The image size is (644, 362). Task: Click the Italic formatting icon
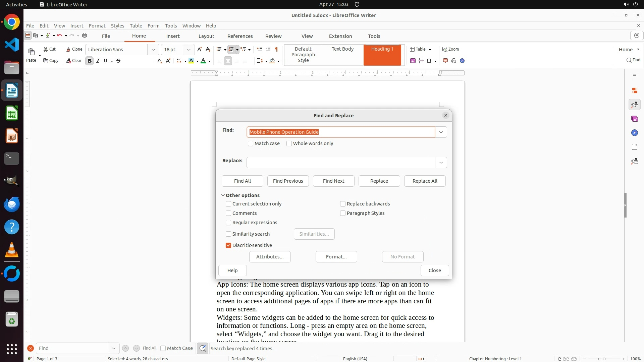pyautogui.click(x=98, y=61)
